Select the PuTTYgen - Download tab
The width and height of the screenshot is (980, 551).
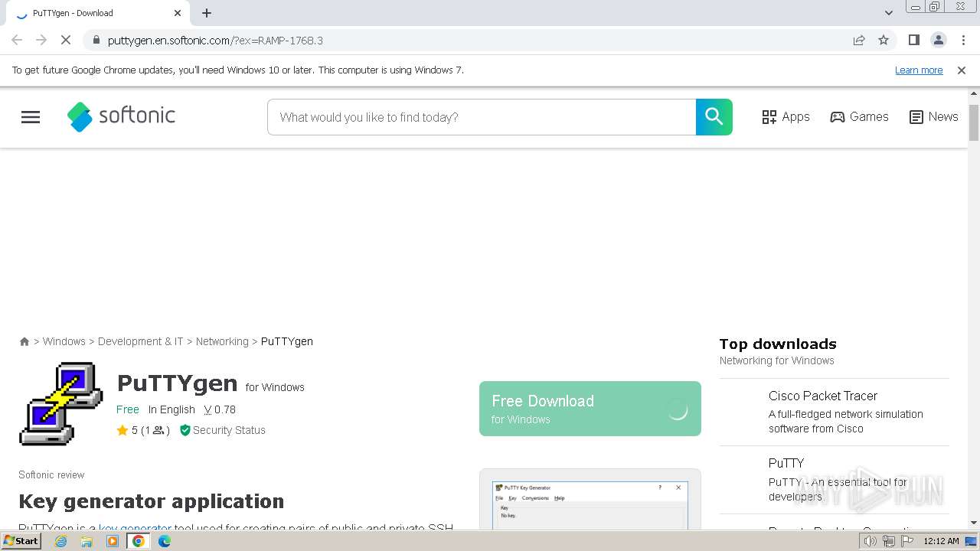coord(99,13)
